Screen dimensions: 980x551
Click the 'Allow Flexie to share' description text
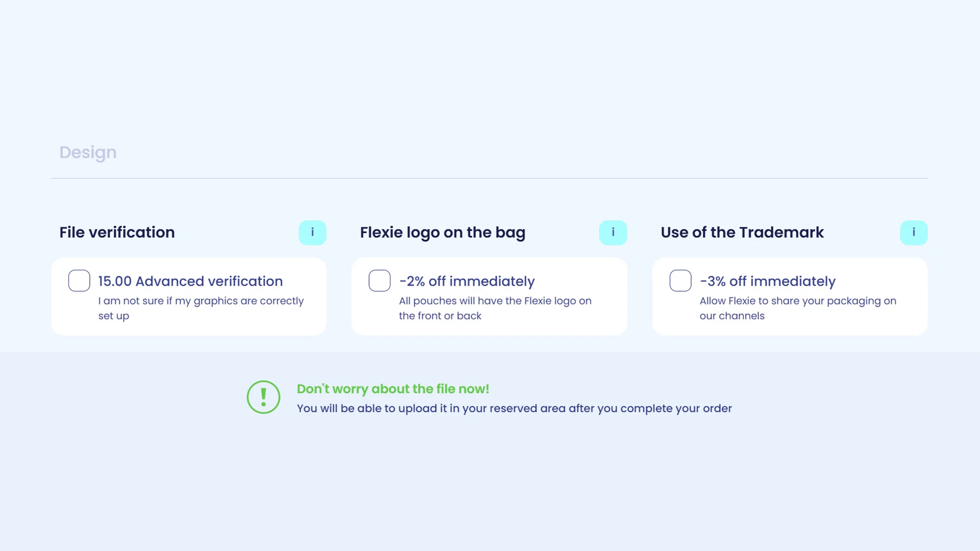(798, 308)
